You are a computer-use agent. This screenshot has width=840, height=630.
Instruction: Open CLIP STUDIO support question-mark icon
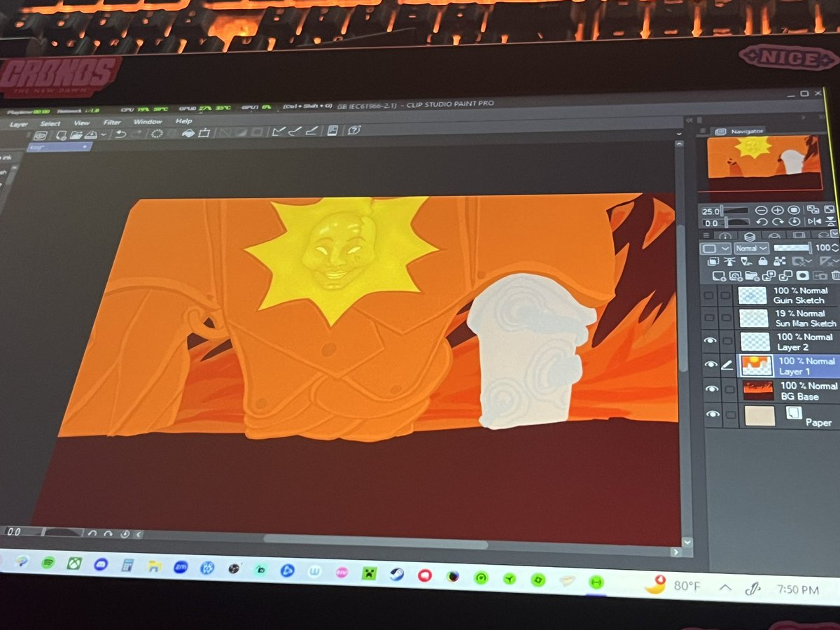pos(354,129)
